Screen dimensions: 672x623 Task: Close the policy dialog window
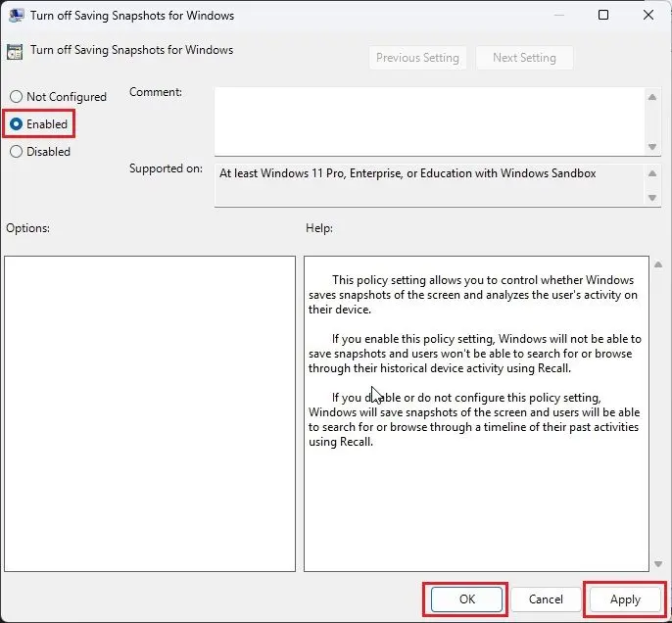click(x=648, y=15)
